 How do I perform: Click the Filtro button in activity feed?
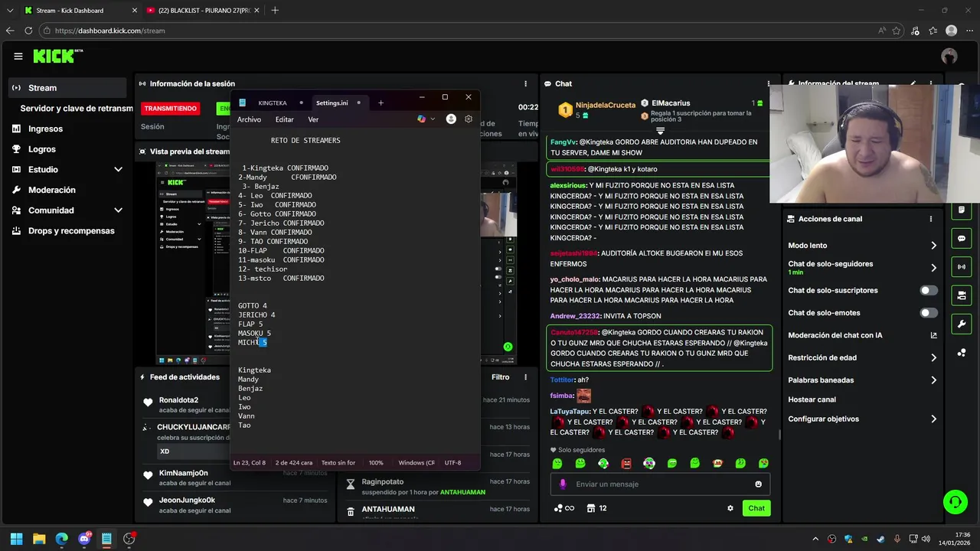coord(500,377)
